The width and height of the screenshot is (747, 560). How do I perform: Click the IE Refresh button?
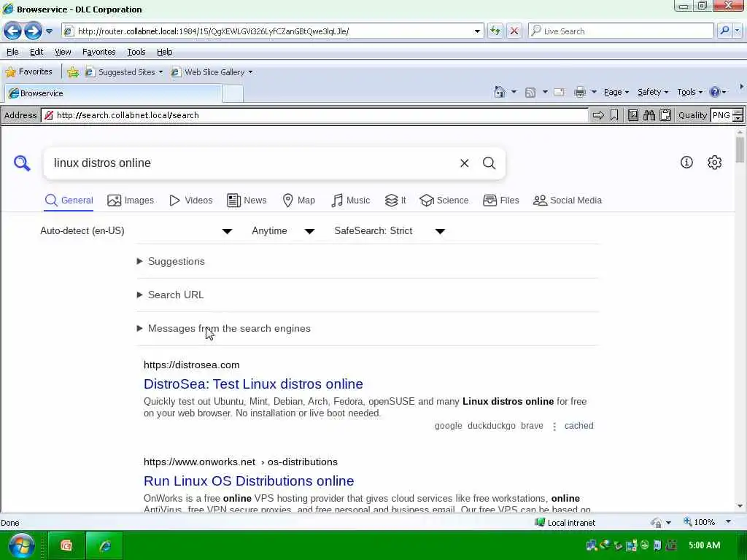point(495,31)
